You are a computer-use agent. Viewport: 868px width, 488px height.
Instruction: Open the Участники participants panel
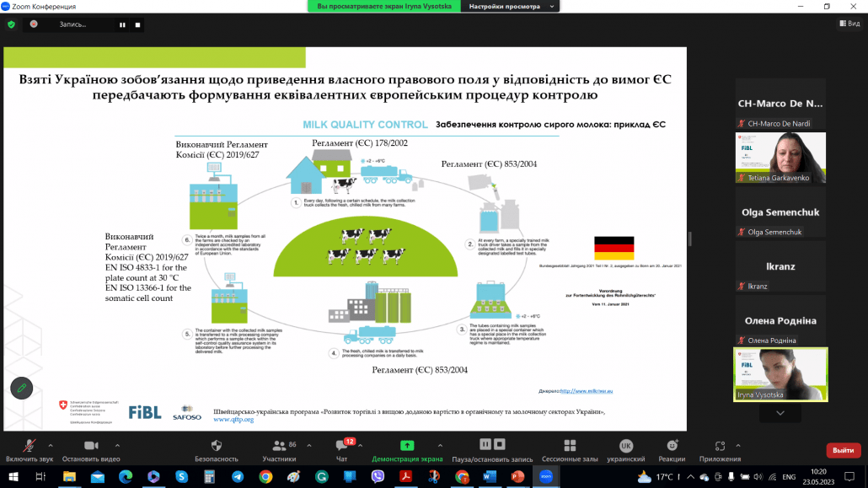pyautogui.click(x=279, y=448)
